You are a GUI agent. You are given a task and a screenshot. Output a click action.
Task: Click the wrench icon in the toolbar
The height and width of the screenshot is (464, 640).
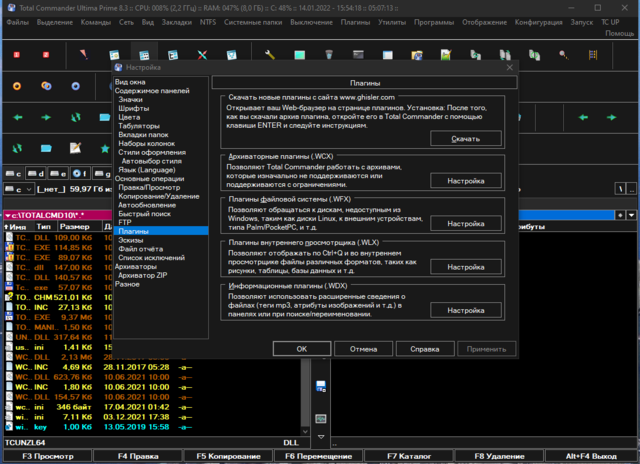270,55
